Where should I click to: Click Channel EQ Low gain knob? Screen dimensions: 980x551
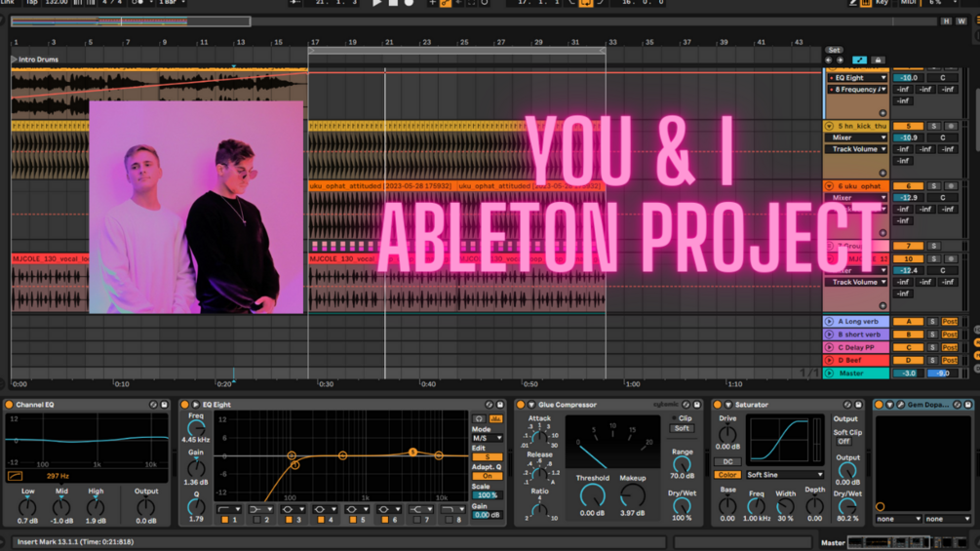tap(27, 507)
